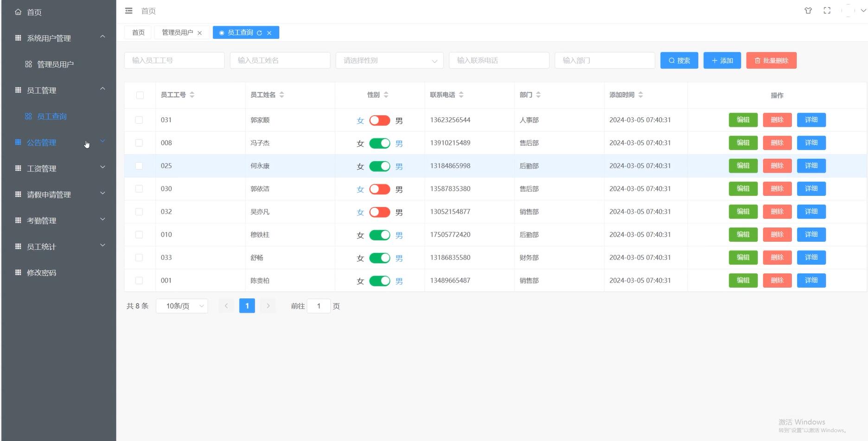Toggle gender switch for 冯子杰
Screen dimensions: 868x441
(x=379, y=143)
